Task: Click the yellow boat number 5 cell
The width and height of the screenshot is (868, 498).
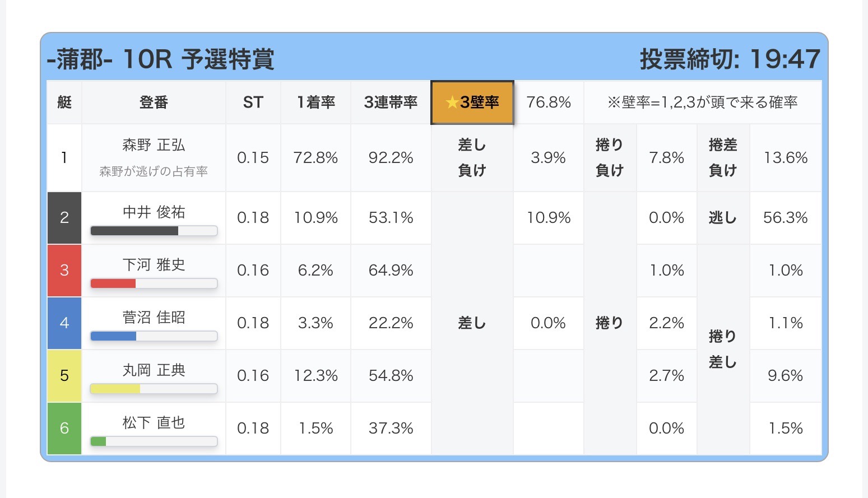Action: 64,375
